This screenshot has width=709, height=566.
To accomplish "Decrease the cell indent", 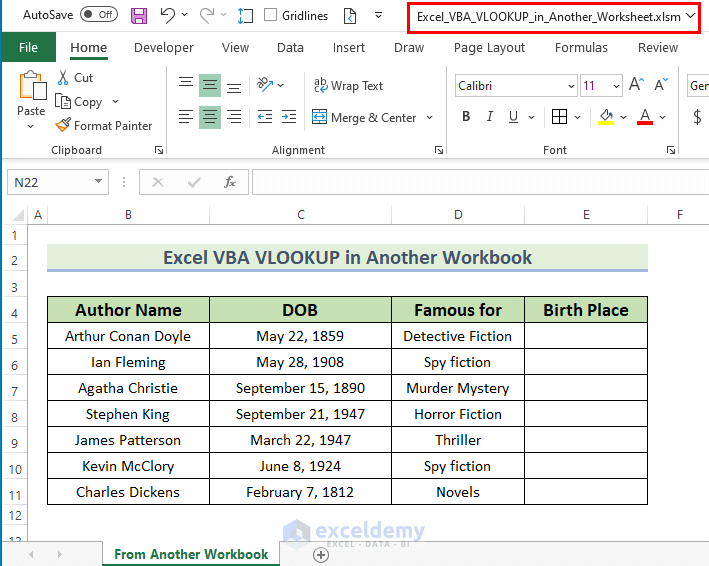I will 265,117.
